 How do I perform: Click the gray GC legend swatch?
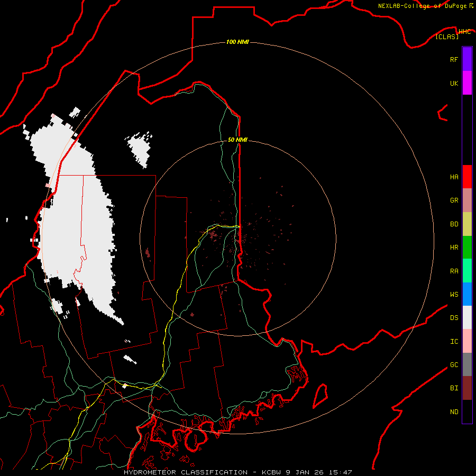tap(467, 364)
